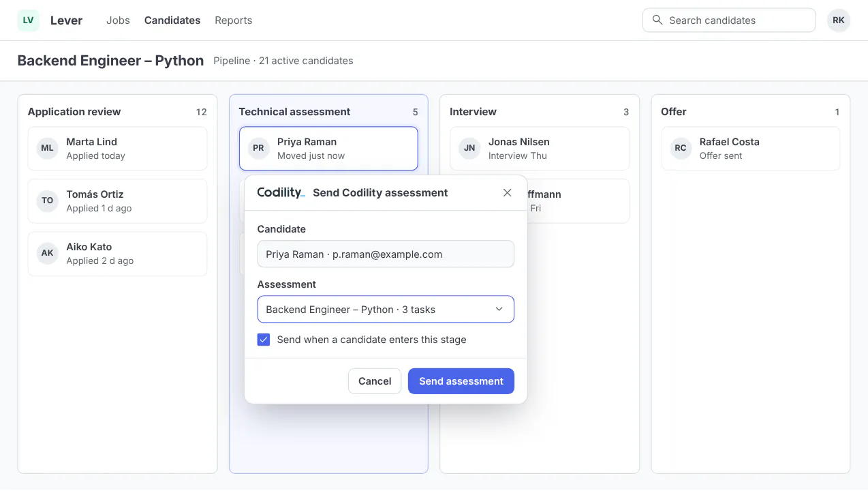The height and width of the screenshot is (491, 868).
Task: Close the Codility dialog with X
Action: (x=507, y=193)
